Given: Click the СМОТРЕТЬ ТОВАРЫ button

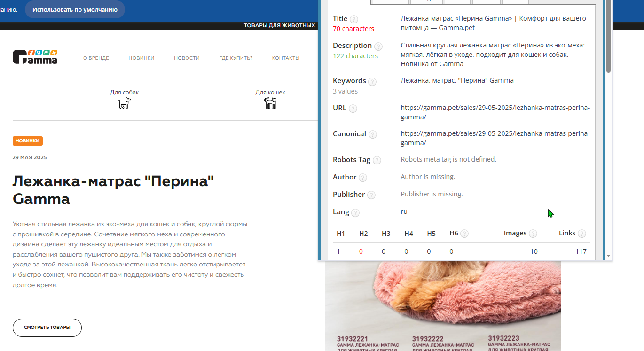Looking at the screenshot, I should [x=47, y=328].
